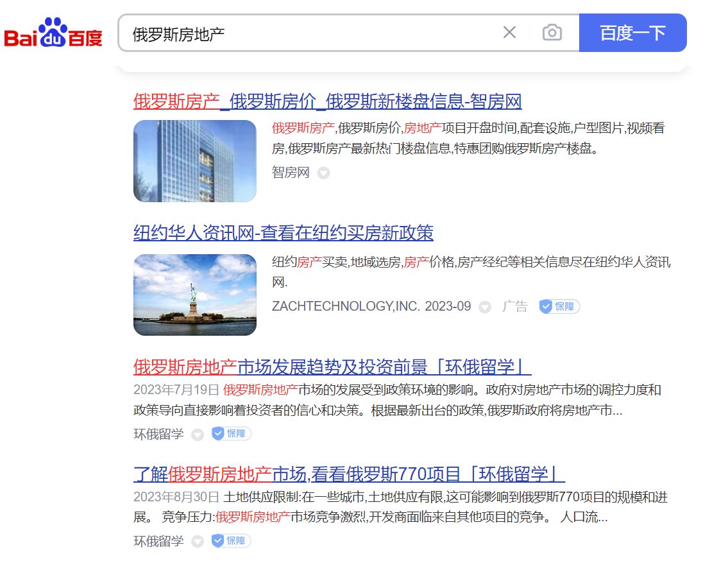
Task: Click the search input field
Action: pyautogui.click(x=308, y=33)
